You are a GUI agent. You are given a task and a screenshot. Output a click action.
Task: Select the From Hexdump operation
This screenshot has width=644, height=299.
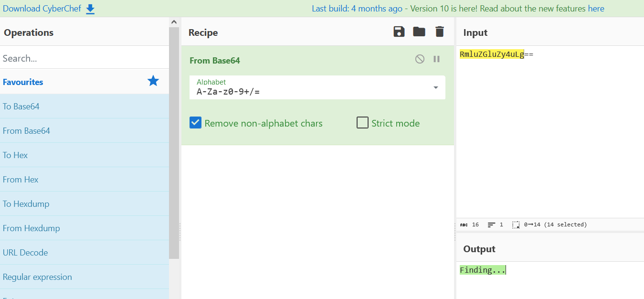click(84, 228)
